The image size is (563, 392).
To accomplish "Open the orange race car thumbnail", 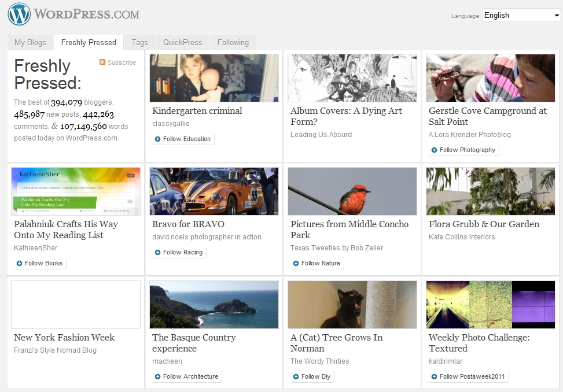I will point(214,191).
